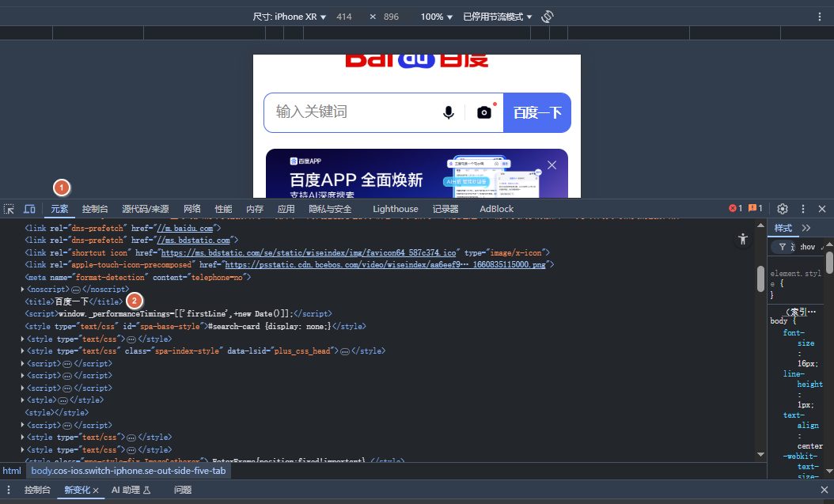
Task: Click the orange issues count badge
Action: pos(756,208)
